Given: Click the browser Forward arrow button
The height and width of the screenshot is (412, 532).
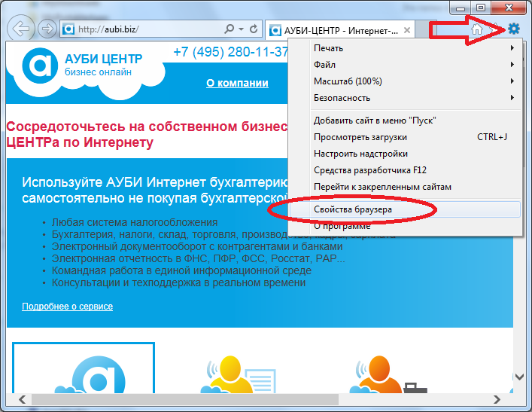Looking at the screenshot, I should (x=47, y=29).
